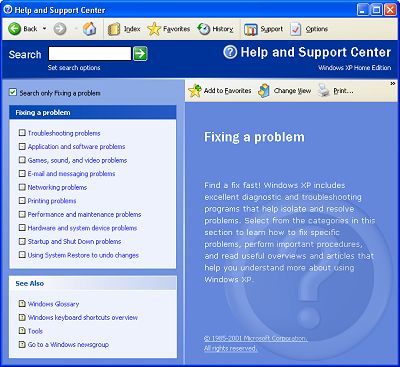Viewport: 400px width, 367px height.
Task: Open Set search options link
Action: pyautogui.click(x=74, y=68)
